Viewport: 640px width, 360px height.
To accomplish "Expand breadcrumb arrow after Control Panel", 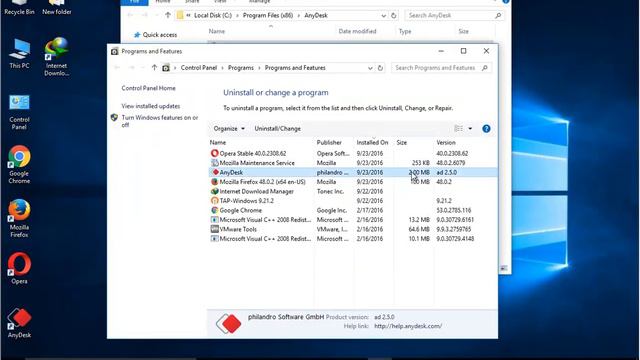I will 222,68.
